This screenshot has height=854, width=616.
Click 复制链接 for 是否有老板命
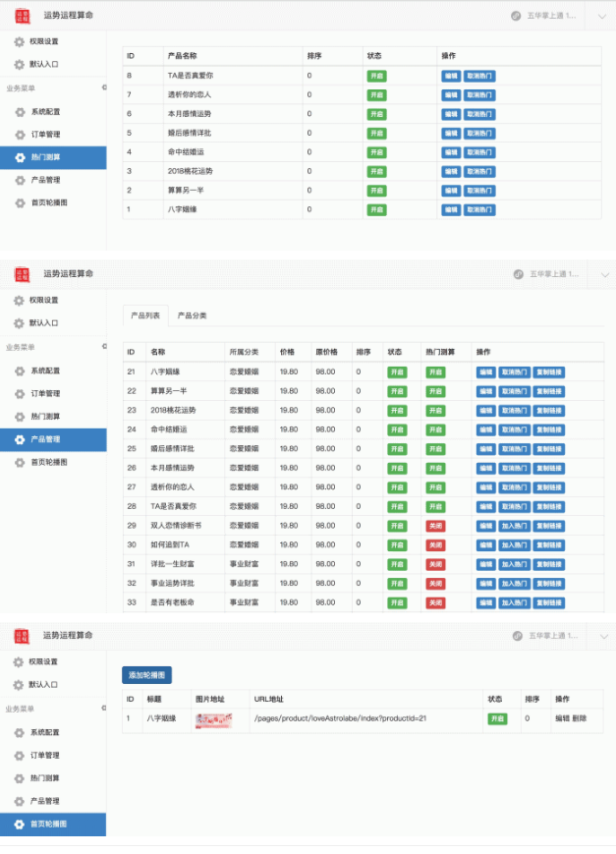pos(548,603)
